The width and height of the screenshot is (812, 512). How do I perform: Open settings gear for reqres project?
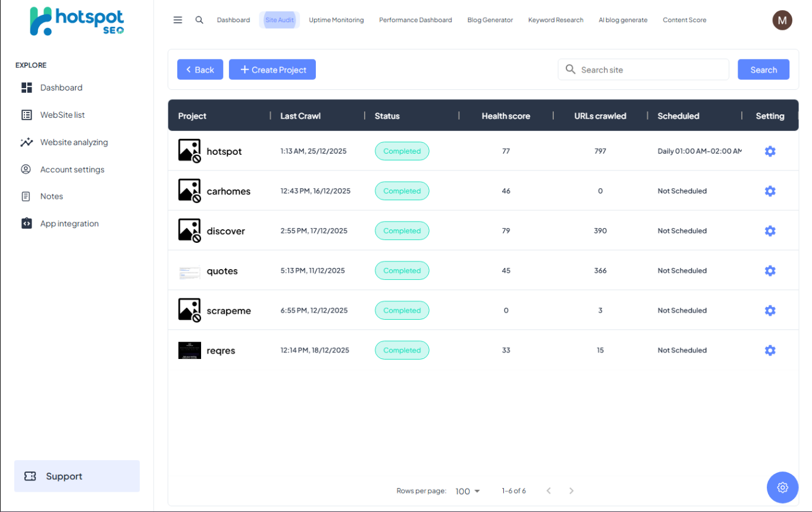770,350
